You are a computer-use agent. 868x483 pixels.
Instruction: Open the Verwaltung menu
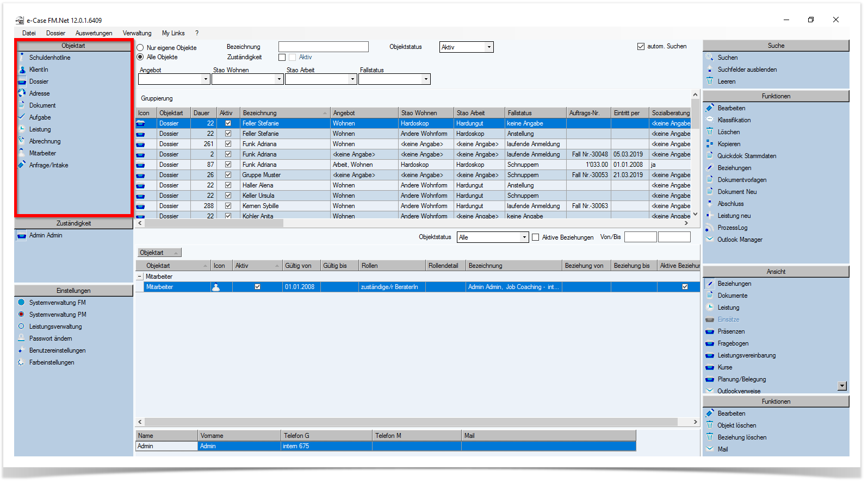tap(137, 33)
